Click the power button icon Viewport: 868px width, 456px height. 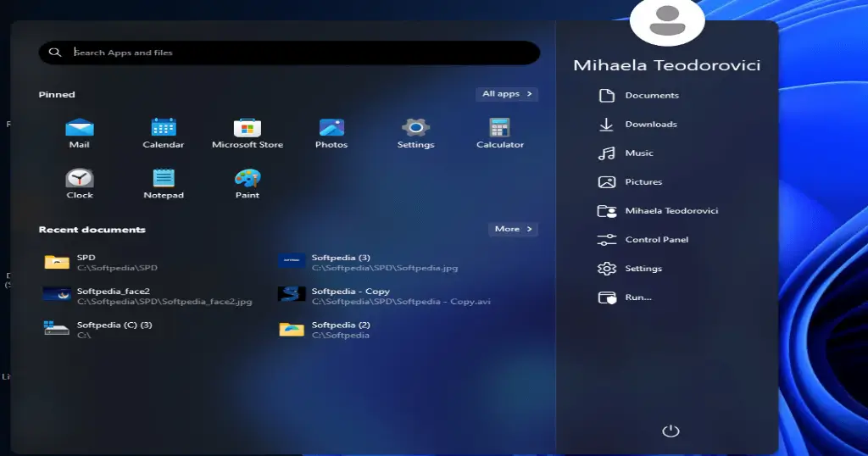point(670,431)
